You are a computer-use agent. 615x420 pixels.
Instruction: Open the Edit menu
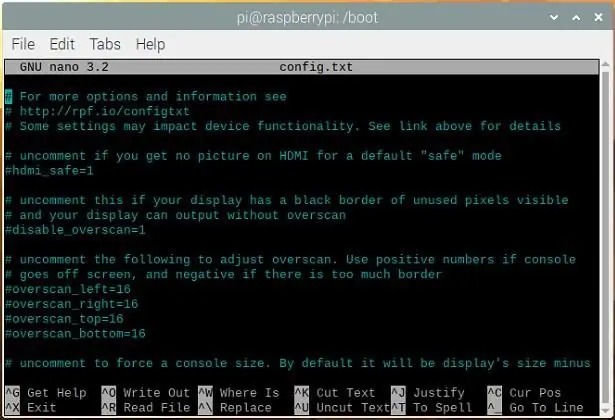[62, 44]
